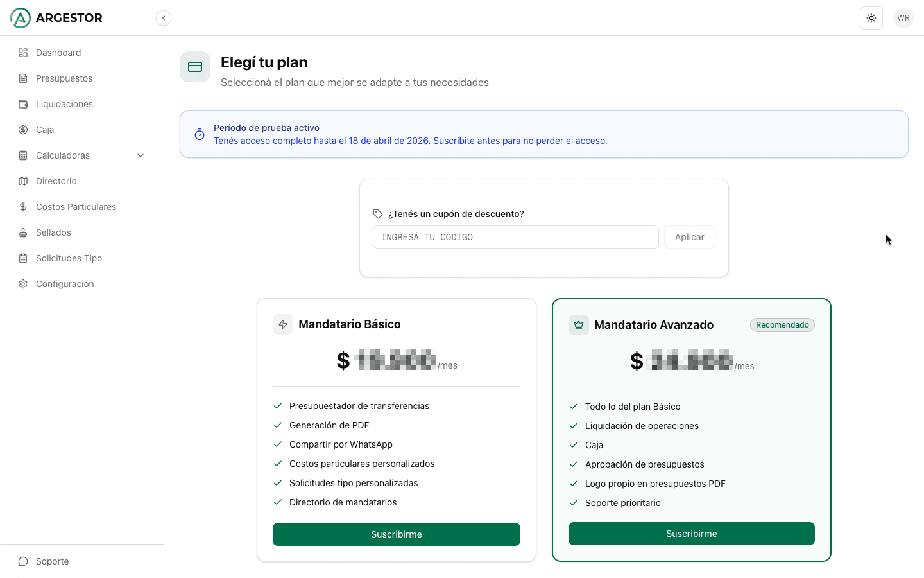Click the crown icon on Mandatario Avanzado

578,325
